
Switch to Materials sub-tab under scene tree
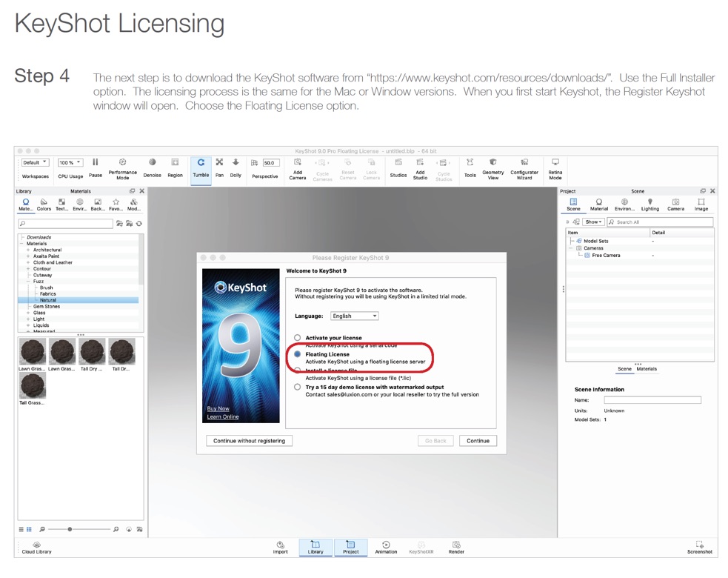[647, 369]
